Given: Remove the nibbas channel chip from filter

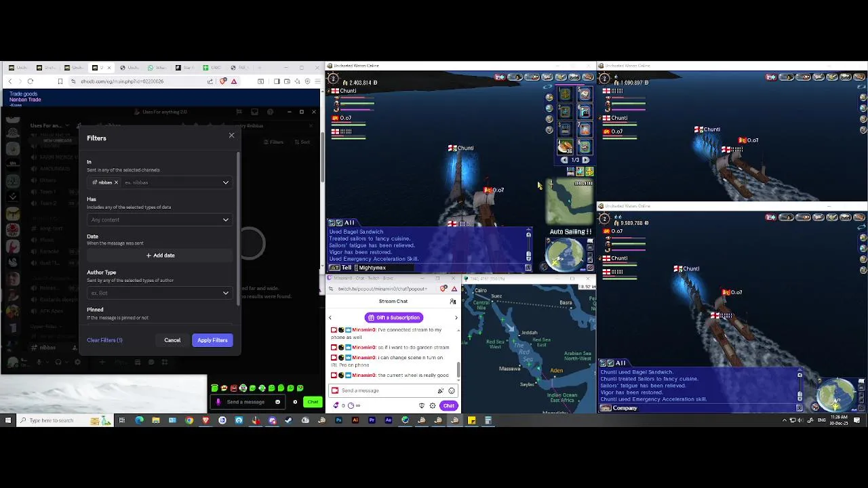Looking at the screenshot, I should (116, 182).
